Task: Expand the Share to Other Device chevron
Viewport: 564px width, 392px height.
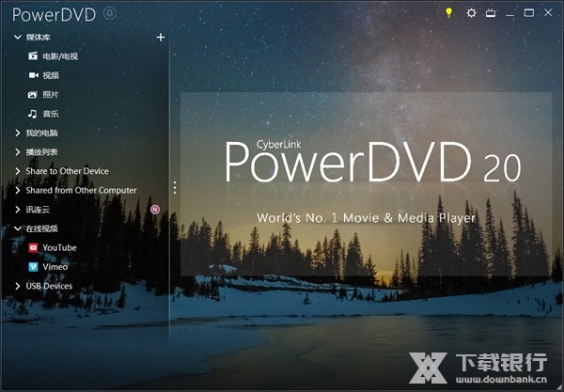Action: point(17,171)
